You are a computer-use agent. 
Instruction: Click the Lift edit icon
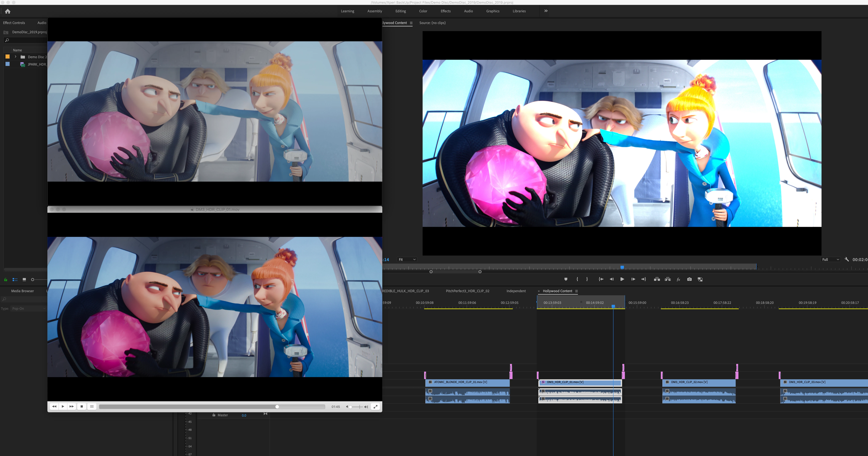point(657,279)
